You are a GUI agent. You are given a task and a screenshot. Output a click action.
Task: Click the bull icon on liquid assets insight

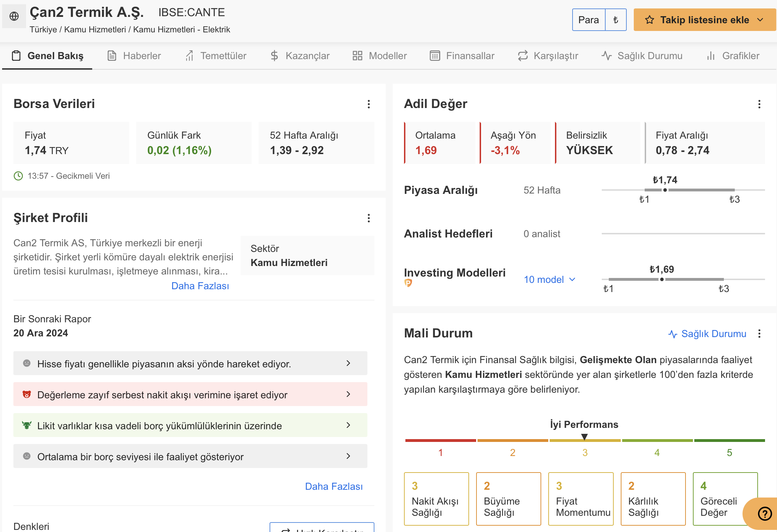(x=27, y=425)
